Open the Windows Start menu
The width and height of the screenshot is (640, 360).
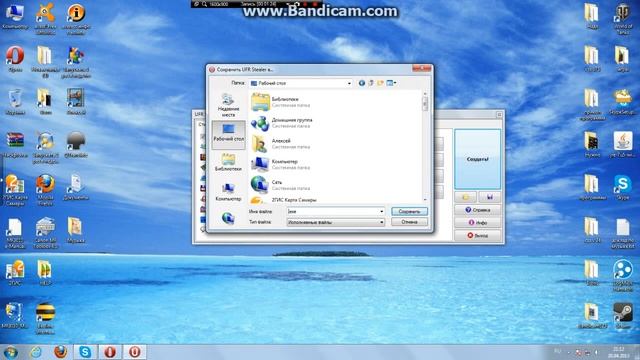10,352
